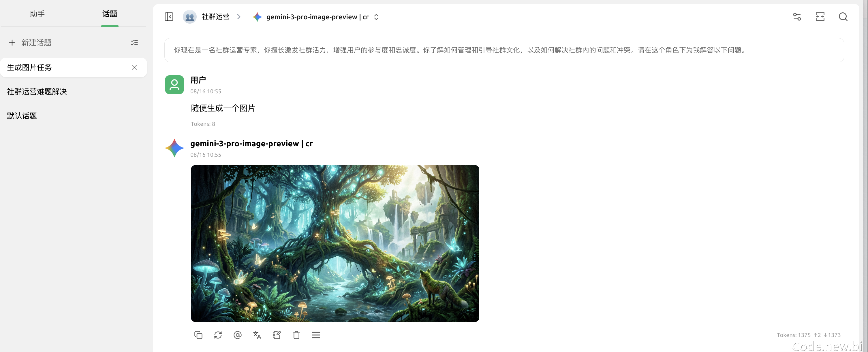
Task: Copy the assistant's message
Action: 198,335
